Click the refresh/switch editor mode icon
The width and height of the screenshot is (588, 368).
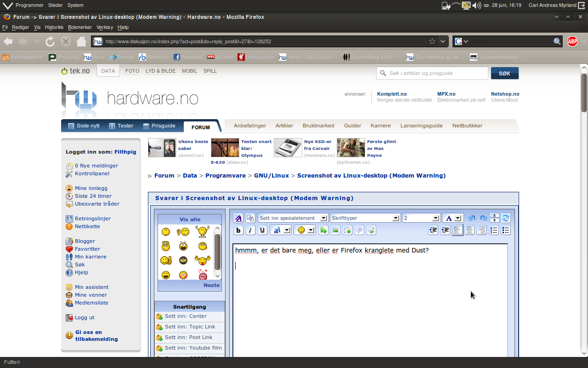pyautogui.click(x=506, y=218)
